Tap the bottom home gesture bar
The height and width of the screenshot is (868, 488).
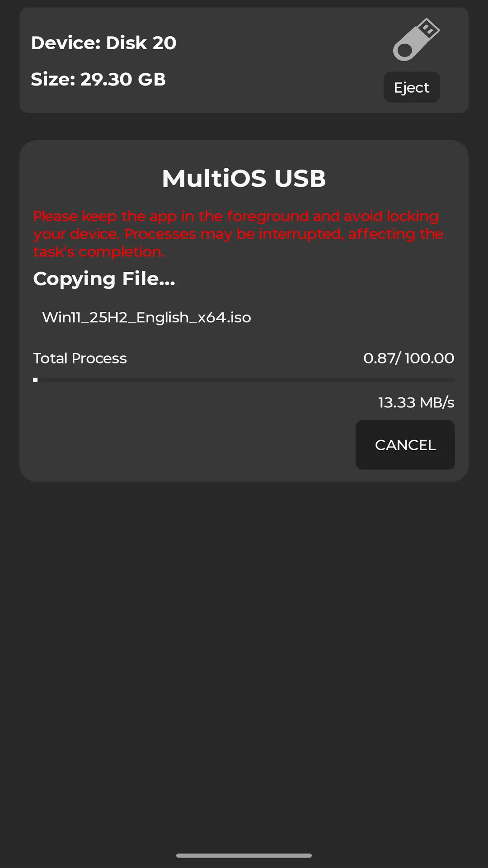(x=244, y=855)
